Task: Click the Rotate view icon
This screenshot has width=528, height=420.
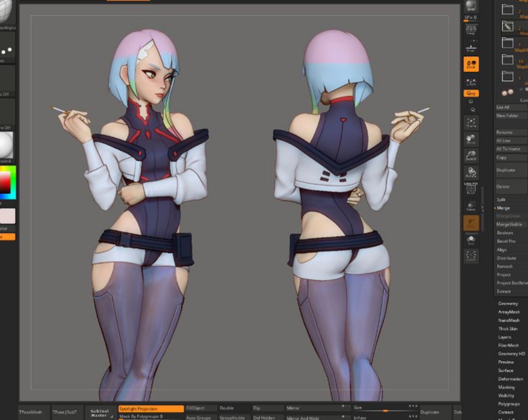Action: [x=471, y=173]
